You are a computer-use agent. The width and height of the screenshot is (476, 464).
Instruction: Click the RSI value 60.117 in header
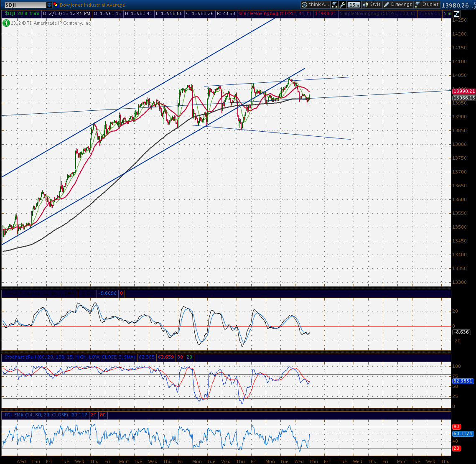[x=79, y=415]
